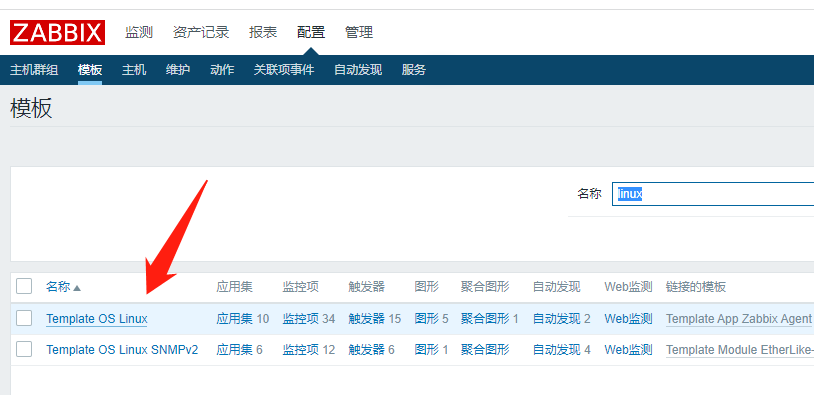Click the 触发器 column header
The image size is (814, 395).
tap(367, 287)
